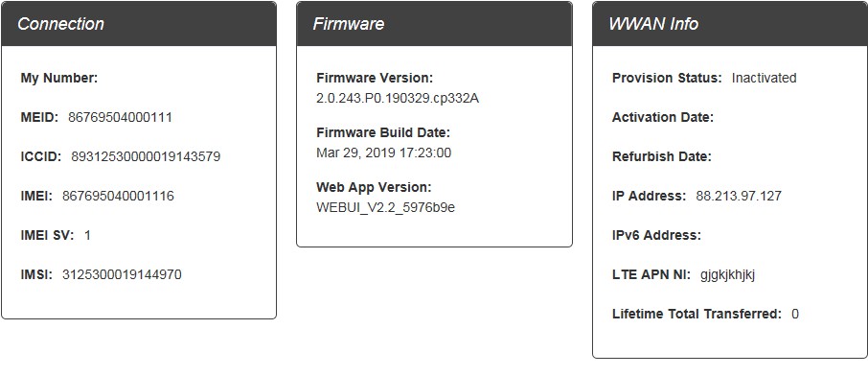Click the Activation Date label
This screenshot has width=868, height=376.
pos(663,118)
